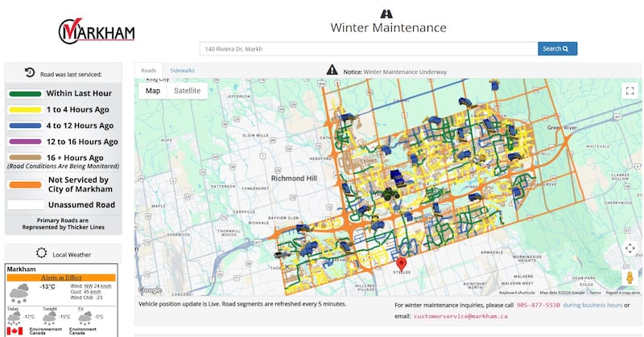Viewport: 644px width, 337px height.
Task: Open map camera pan controls
Action: 630,249
